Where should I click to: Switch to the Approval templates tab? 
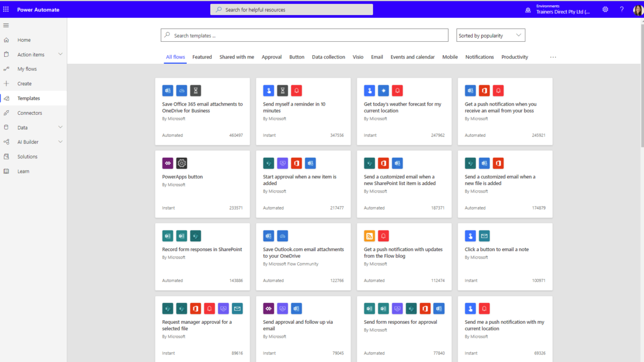tap(272, 57)
